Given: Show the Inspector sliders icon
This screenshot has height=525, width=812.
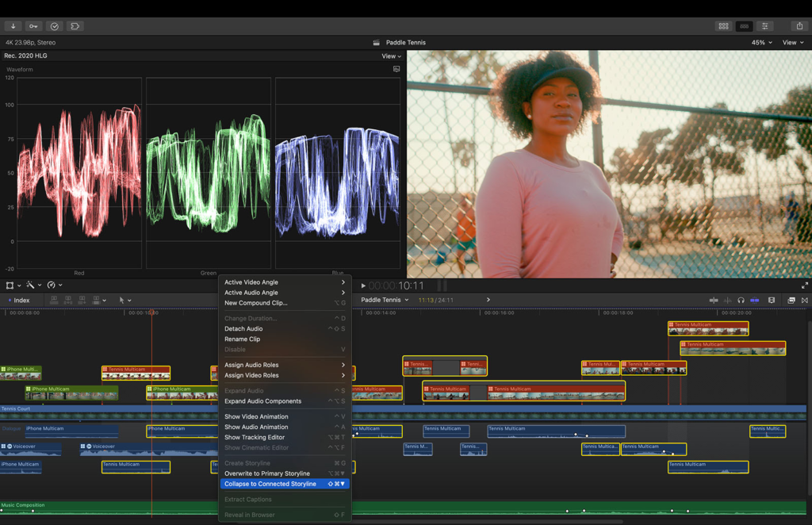Looking at the screenshot, I should [764, 26].
